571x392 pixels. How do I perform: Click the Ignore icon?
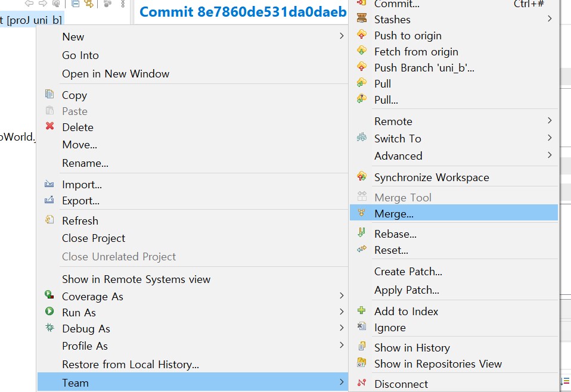(x=361, y=326)
